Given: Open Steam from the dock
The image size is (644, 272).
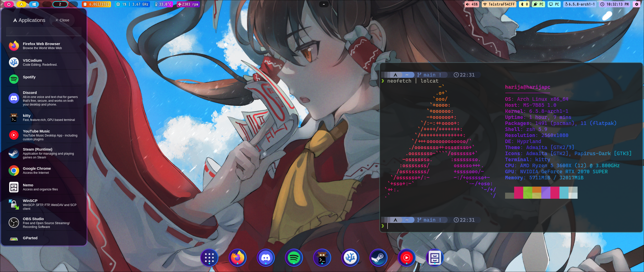Looking at the screenshot, I should coord(378,257).
